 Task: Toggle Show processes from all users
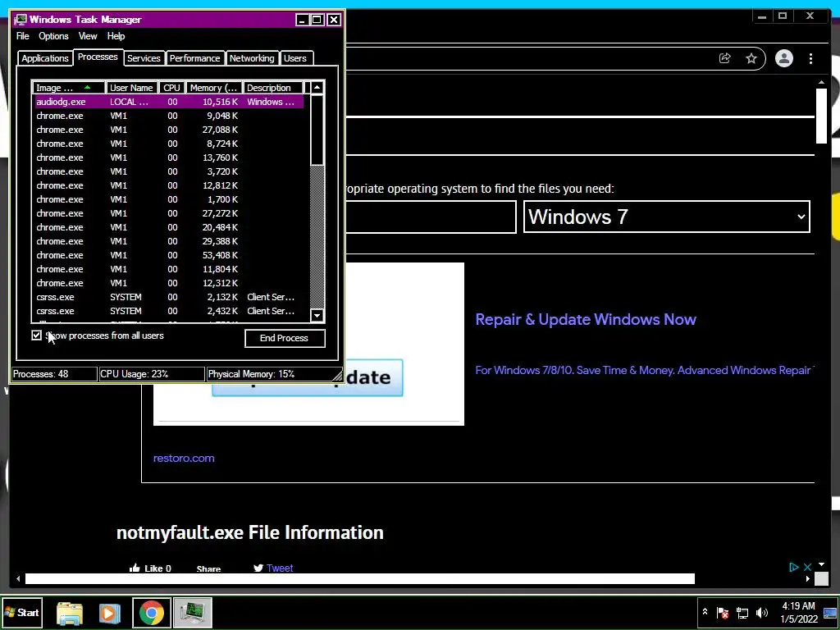[36, 336]
